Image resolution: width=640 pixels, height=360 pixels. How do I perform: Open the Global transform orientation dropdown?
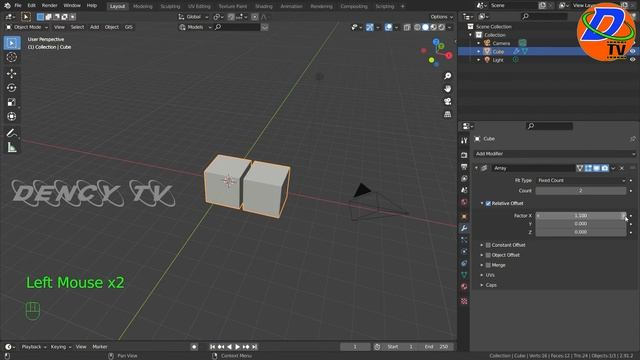click(193, 17)
